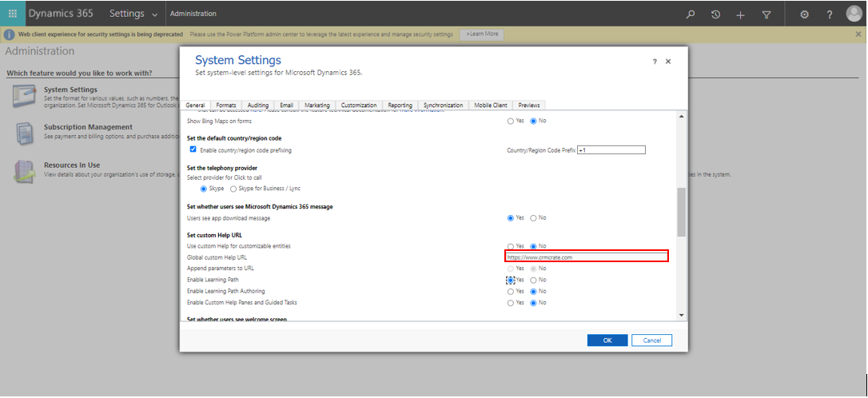
Task: Switch to the Marketing tab
Action: point(317,105)
